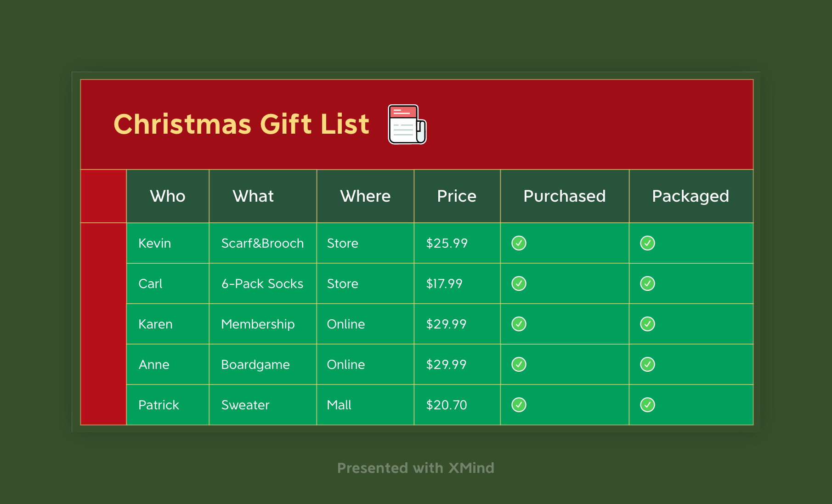Image resolution: width=832 pixels, height=504 pixels.
Task: Click Anne's Packaged checkmark icon
Action: pyautogui.click(x=647, y=364)
